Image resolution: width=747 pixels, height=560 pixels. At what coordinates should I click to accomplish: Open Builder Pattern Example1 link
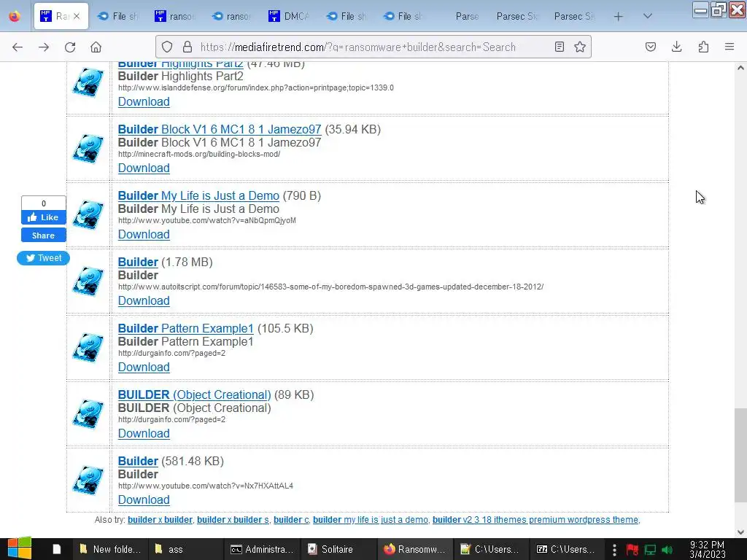(x=186, y=329)
